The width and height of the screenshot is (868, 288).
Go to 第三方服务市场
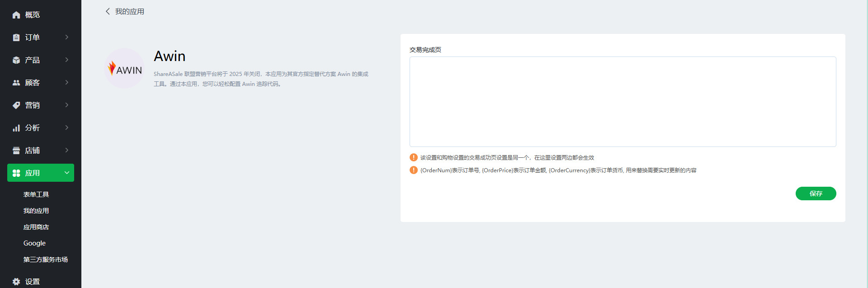pyautogui.click(x=46, y=260)
